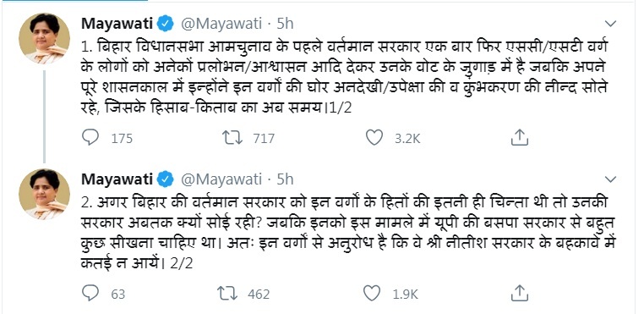This screenshot has height=314, width=644.
Task: Open the Mayawati name link in first tweet
Action: tap(117, 24)
